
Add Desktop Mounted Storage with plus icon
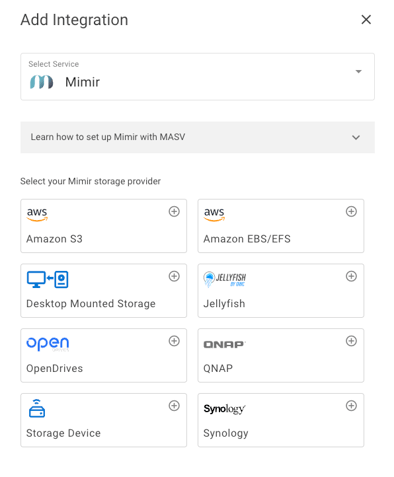(x=174, y=276)
